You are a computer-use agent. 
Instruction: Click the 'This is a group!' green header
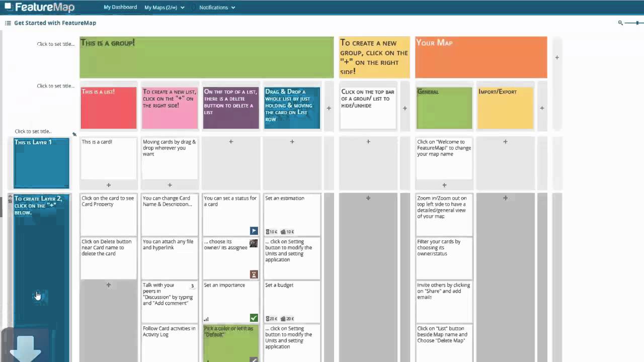click(x=206, y=57)
